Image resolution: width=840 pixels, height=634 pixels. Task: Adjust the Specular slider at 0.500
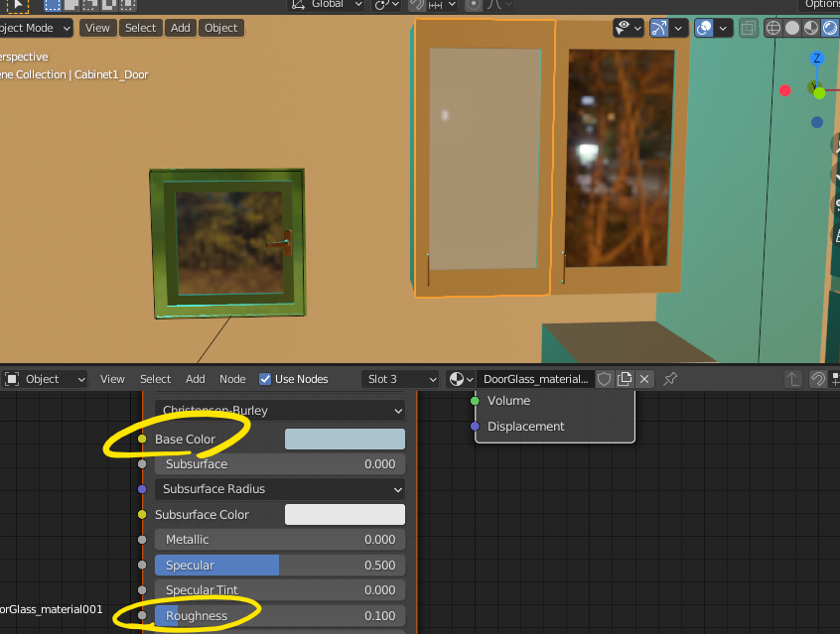[280, 566]
